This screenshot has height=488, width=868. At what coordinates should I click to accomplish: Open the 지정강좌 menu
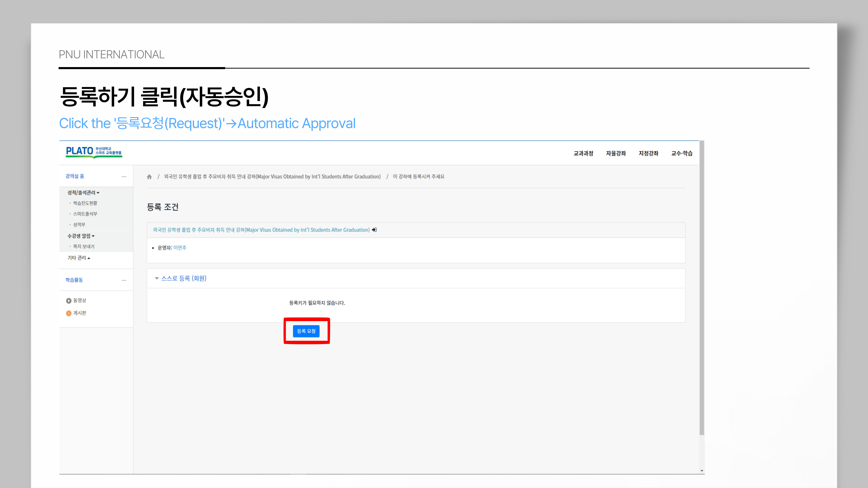pyautogui.click(x=648, y=154)
